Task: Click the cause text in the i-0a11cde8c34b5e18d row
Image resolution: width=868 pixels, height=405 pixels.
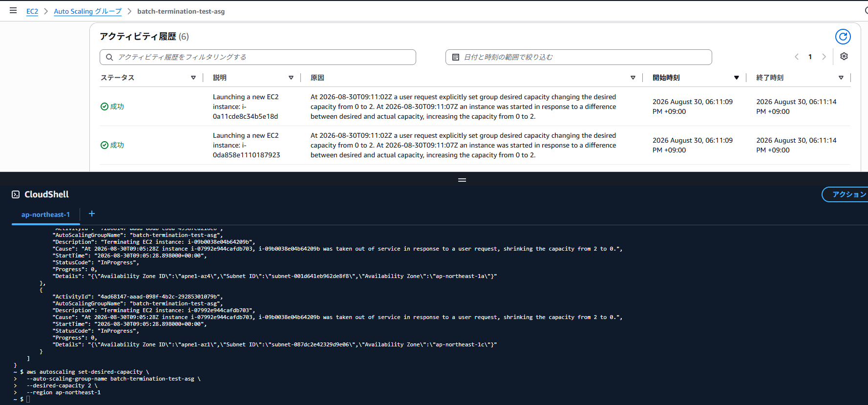Action: pyautogui.click(x=463, y=107)
